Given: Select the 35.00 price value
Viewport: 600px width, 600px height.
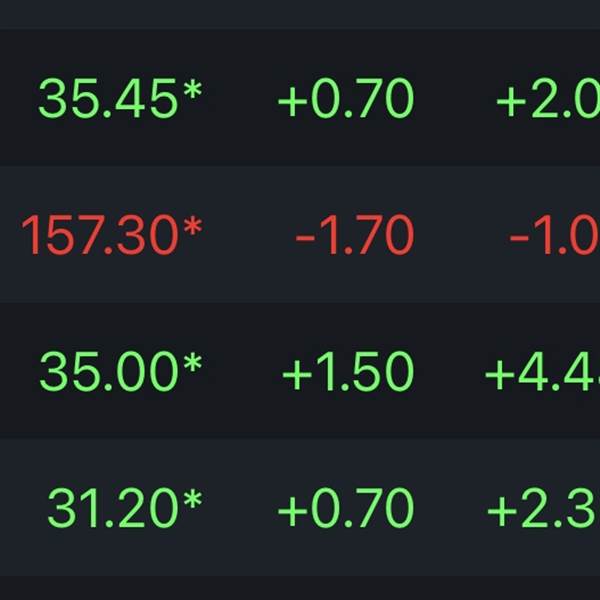Looking at the screenshot, I should 109,372.
